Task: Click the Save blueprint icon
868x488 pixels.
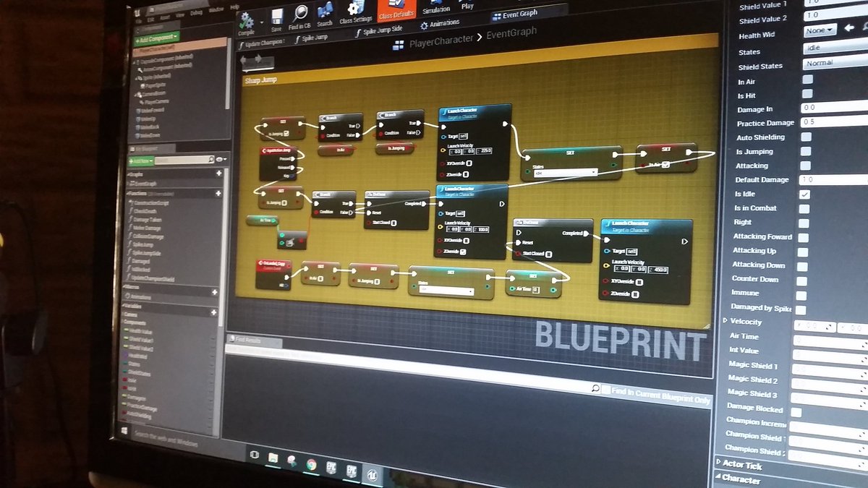Action: point(277,20)
